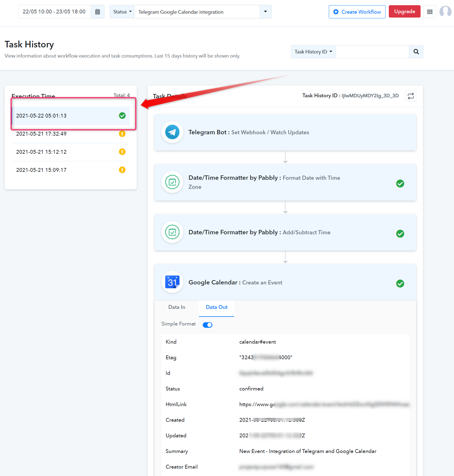Image resolution: width=454 pixels, height=476 pixels.
Task: Collapse the Google Calendar Create an Event step
Action: click(285, 282)
